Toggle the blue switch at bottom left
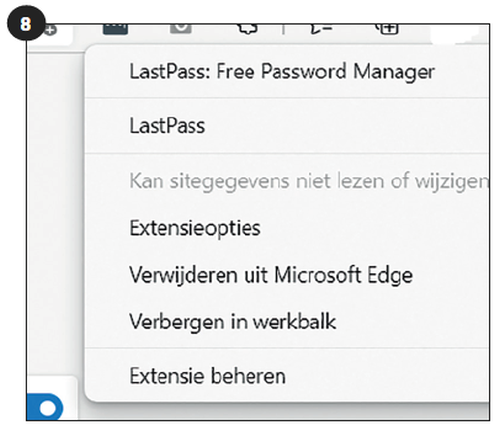Viewport: 500px width, 431px height. tap(45, 407)
